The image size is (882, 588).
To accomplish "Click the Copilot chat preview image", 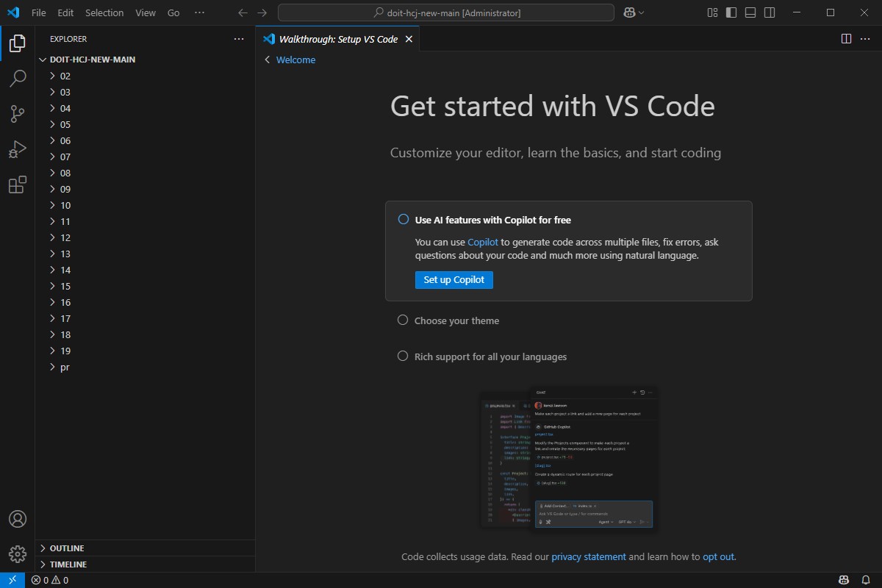I will click(568, 458).
